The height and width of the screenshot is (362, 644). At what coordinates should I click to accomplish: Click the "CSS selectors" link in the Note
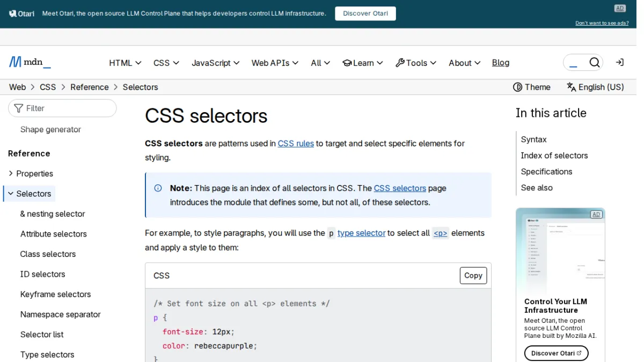(x=400, y=188)
